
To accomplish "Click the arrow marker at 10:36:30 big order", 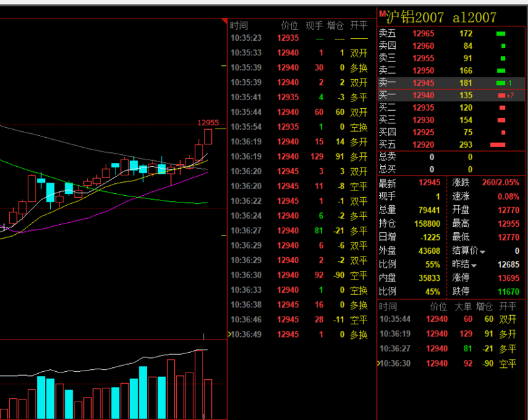I will (x=379, y=363).
